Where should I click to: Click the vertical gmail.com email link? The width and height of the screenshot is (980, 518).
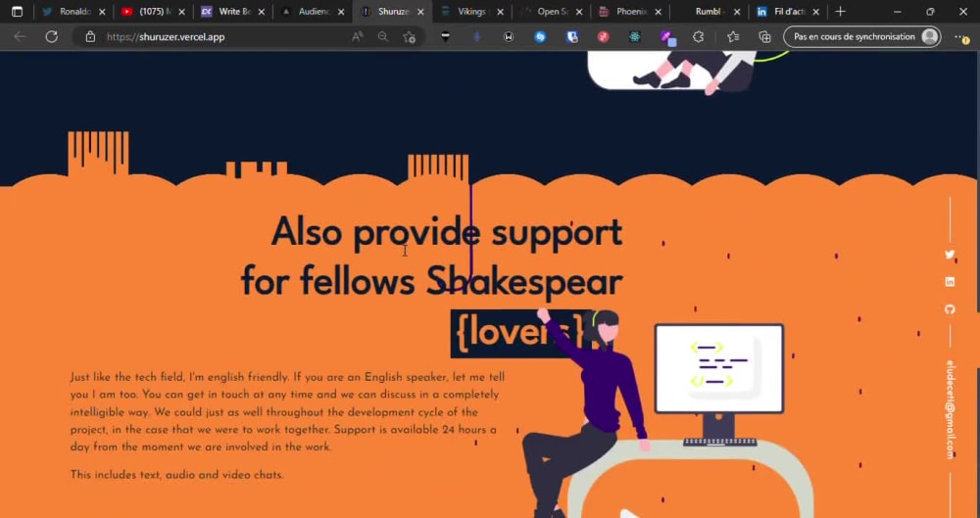point(951,409)
